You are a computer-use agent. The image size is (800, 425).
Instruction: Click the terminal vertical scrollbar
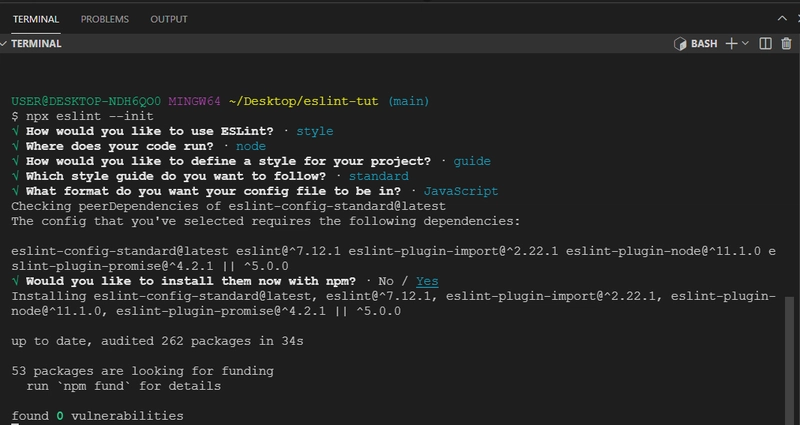[x=792, y=350]
